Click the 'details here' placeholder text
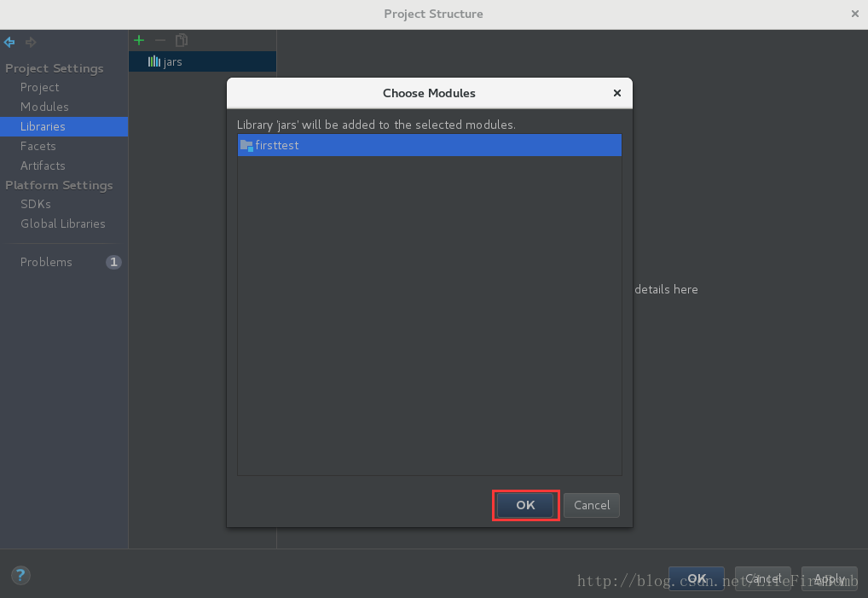This screenshot has width=868, height=598. click(x=666, y=289)
